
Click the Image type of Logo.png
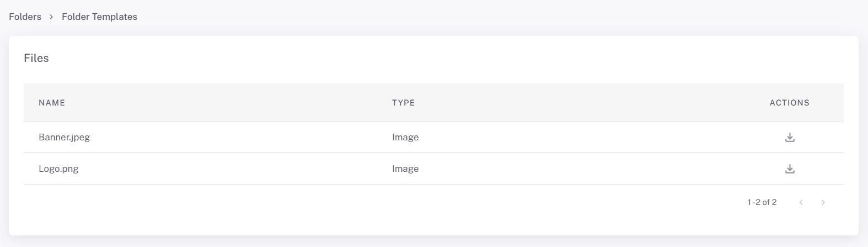[405, 169]
